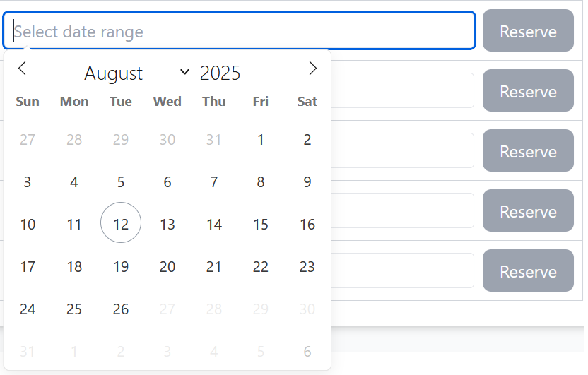This screenshot has width=588, height=375.
Task: Select August 3 in the calendar
Action: click(x=28, y=182)
